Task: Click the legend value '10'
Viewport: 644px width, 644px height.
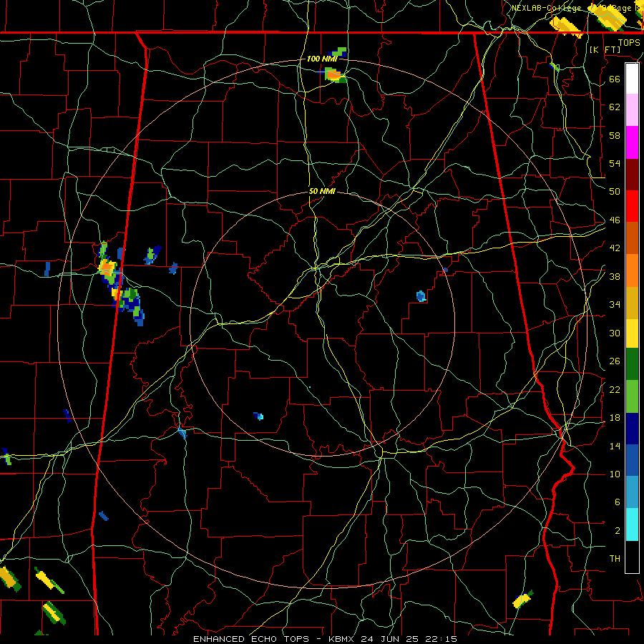Action: [x=615, y=474]
